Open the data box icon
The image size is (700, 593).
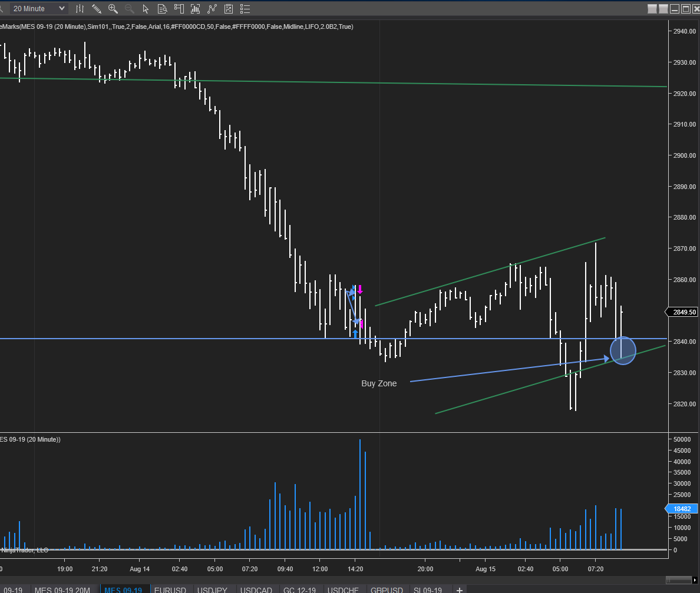pos(162,8)
